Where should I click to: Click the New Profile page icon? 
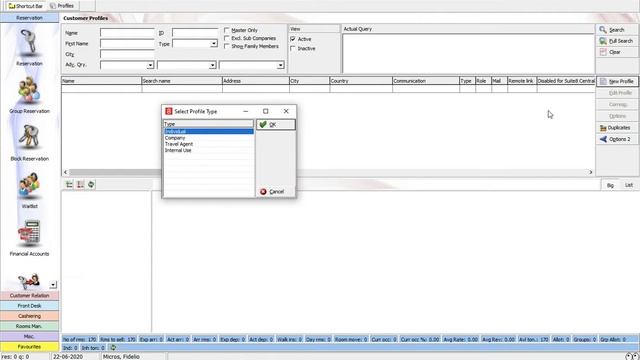tap(603, 81)
